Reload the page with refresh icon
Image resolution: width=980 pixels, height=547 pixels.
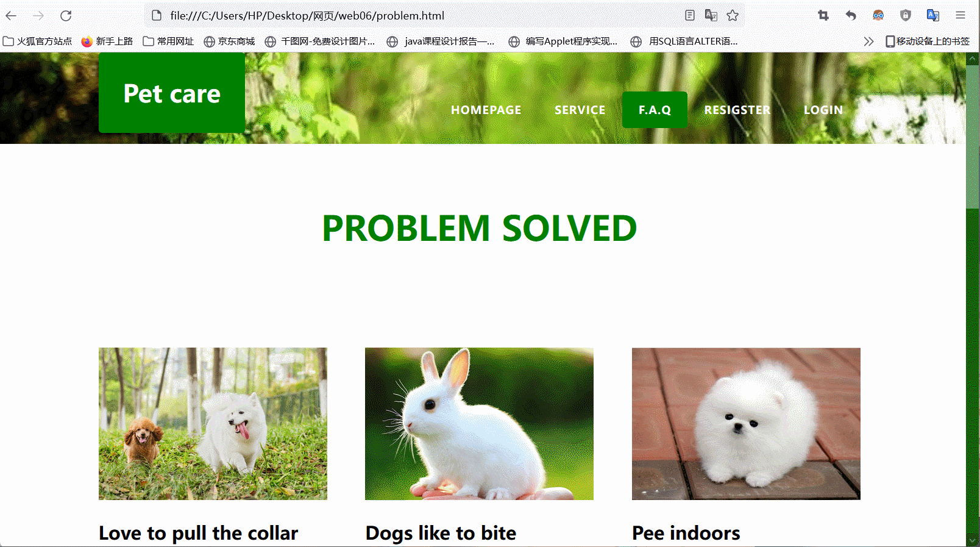click(x=66, y=16)
